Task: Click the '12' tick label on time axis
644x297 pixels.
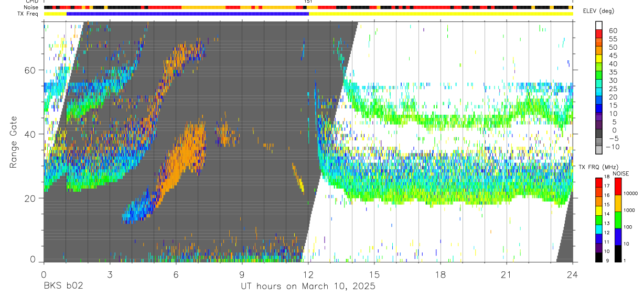Action: (x=308, y=274)
